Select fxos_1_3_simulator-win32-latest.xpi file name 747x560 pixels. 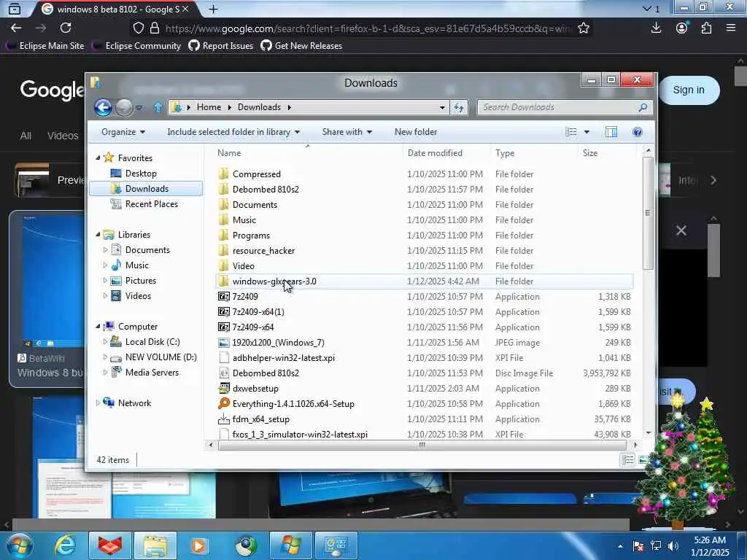pos(300,435)
